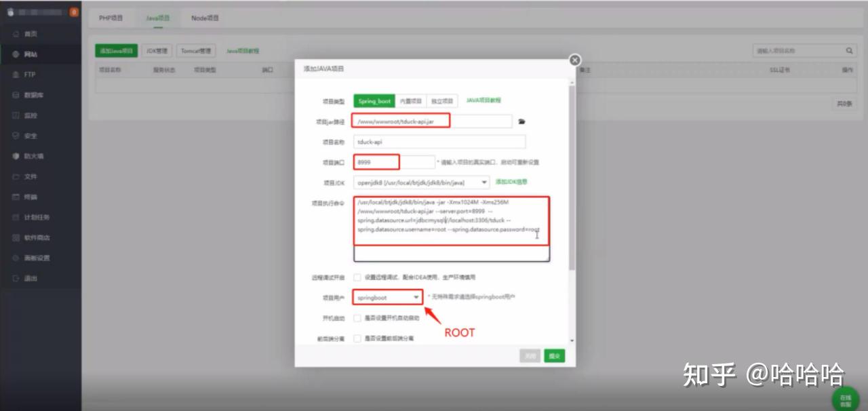This screenshot has width=868, height=411.
Task: Open 软件商店 app store in the sidebar
Action: (x=36, y=237)
